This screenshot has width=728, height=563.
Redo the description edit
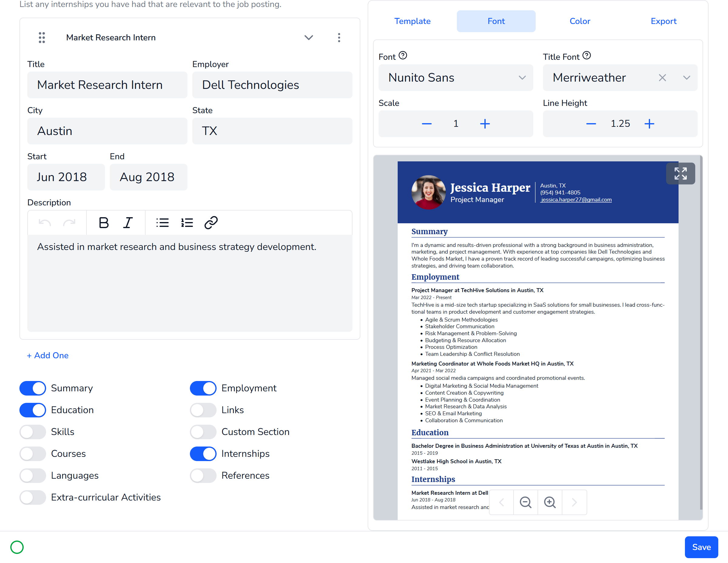[69, 222]
